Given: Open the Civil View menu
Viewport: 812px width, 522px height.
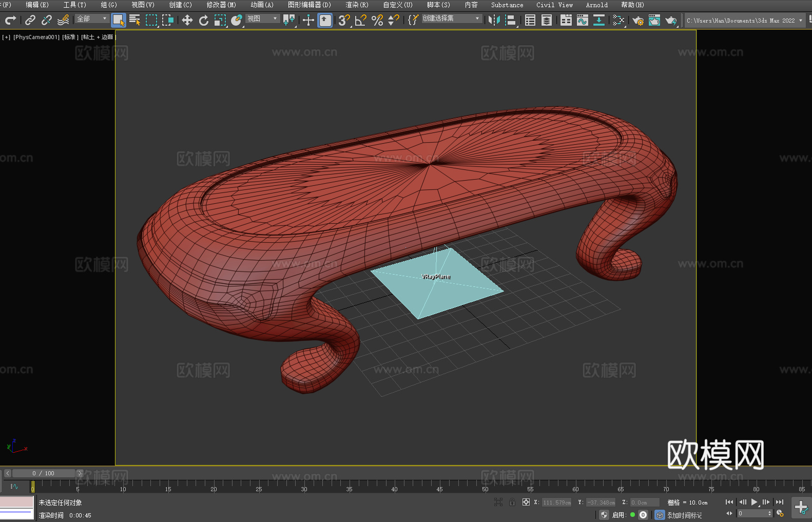Looking at the screenshot, I should pyautogui.click(x=554, y=5).
